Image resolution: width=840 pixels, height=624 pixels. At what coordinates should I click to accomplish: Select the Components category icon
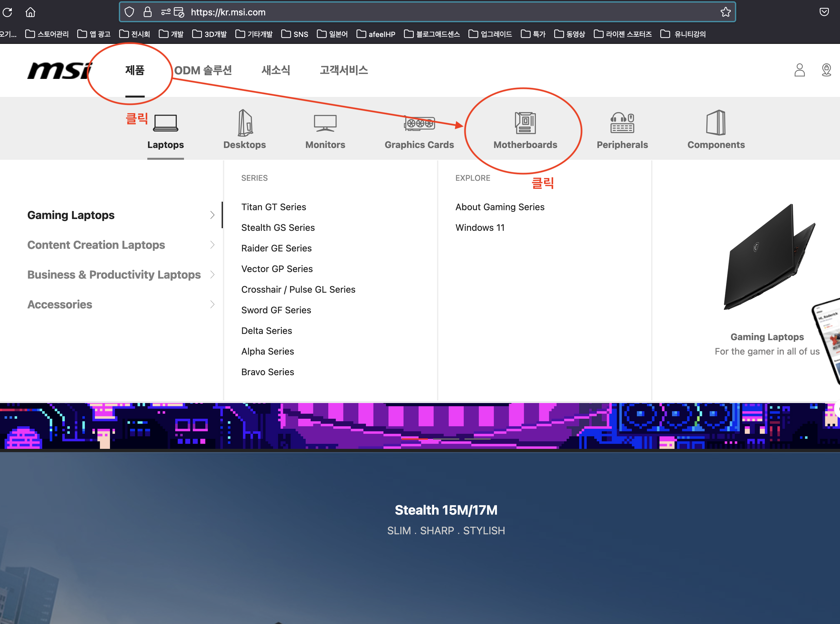716,123
